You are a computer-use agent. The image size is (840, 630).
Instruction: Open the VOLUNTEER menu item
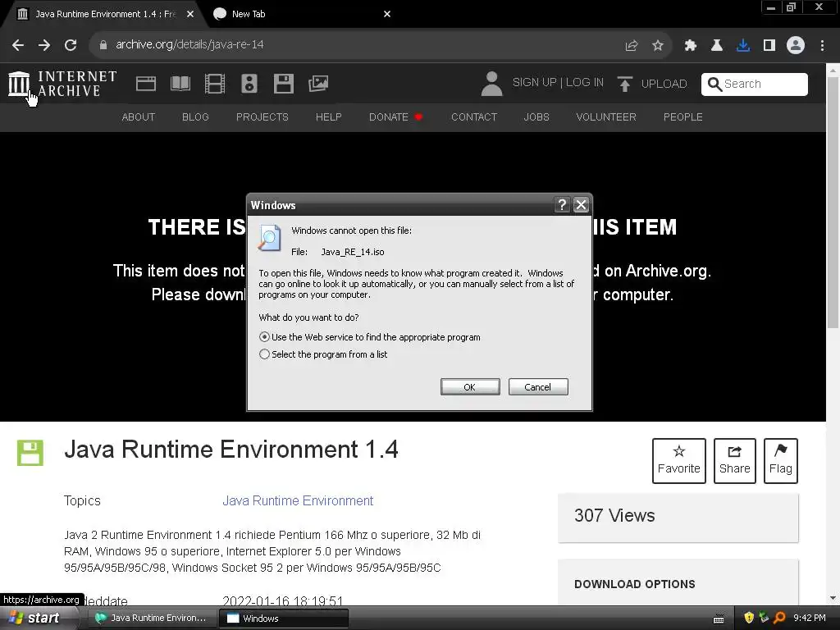(x=606, y=116)
